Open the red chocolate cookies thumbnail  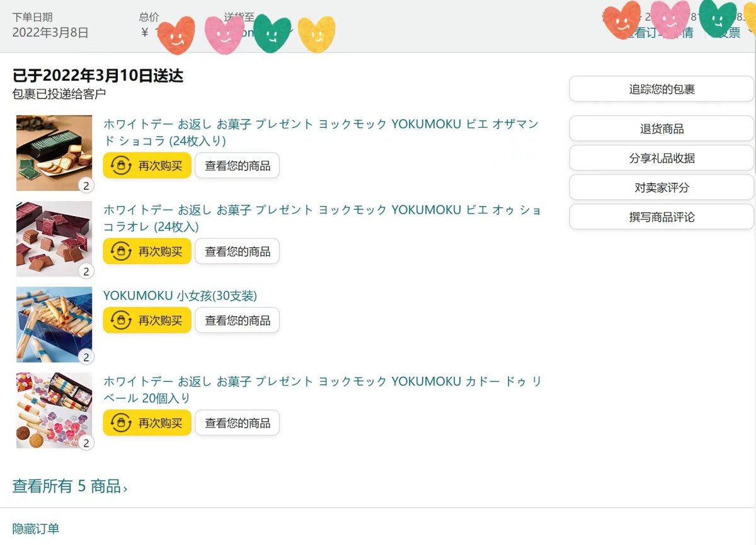click(x=54, y=239)
